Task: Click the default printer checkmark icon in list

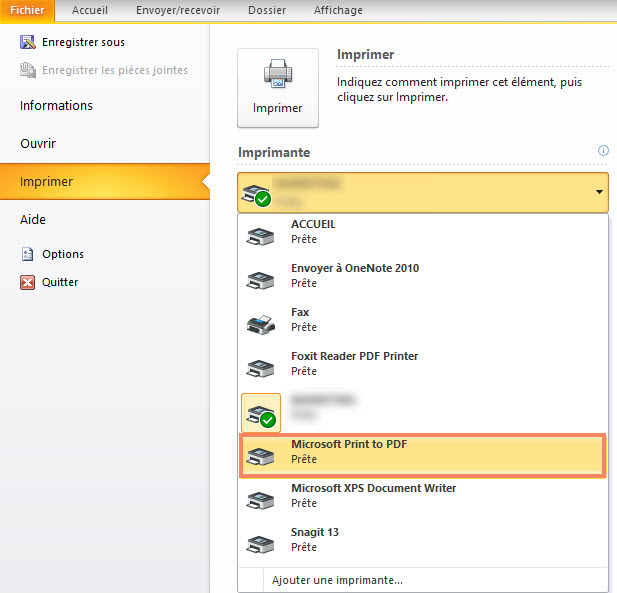Action: (x=261, y=413)
